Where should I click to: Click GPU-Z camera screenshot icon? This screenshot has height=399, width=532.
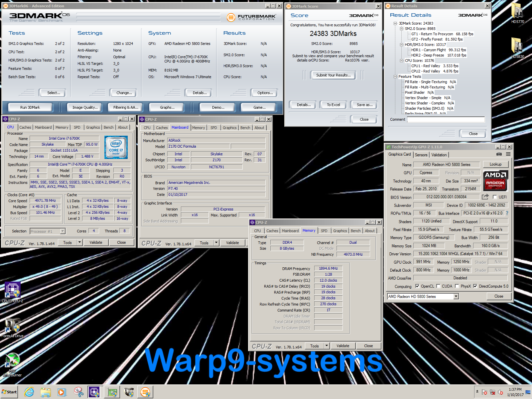499,154
